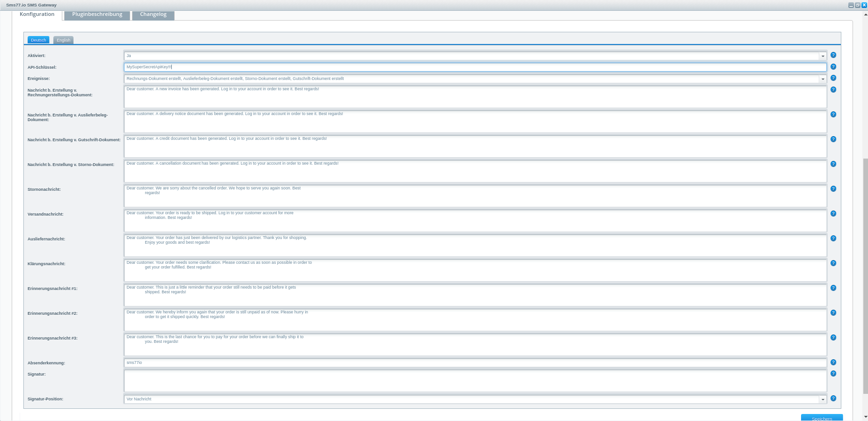Click help icon for Klärungsnachricht

coord(833,263)
